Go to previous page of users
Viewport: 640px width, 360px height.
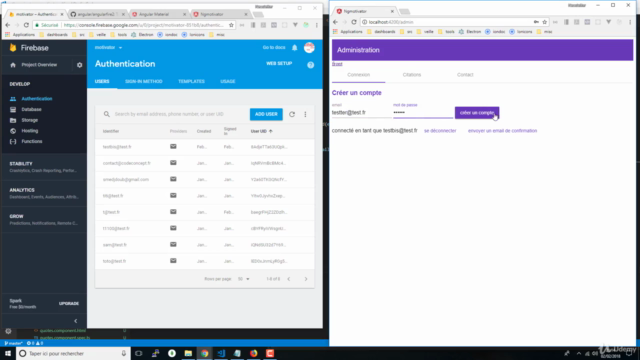[x=289, y=279]
